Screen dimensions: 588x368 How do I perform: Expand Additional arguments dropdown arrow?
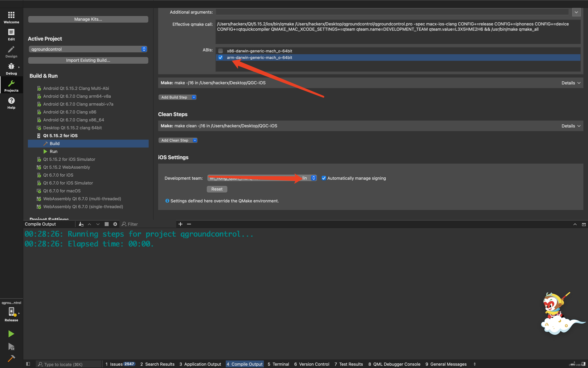pos(576,12)
